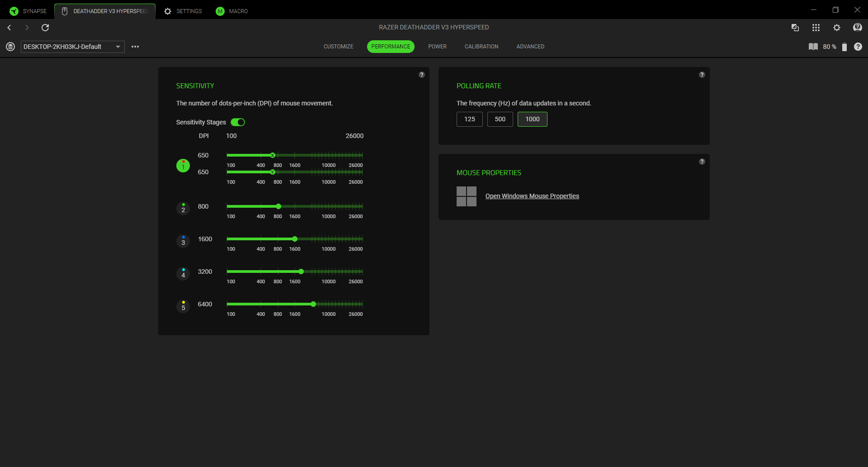The image size is (868, 467).
Task: Select sensitivity stage 5 circle
Action: coord(183,306)
